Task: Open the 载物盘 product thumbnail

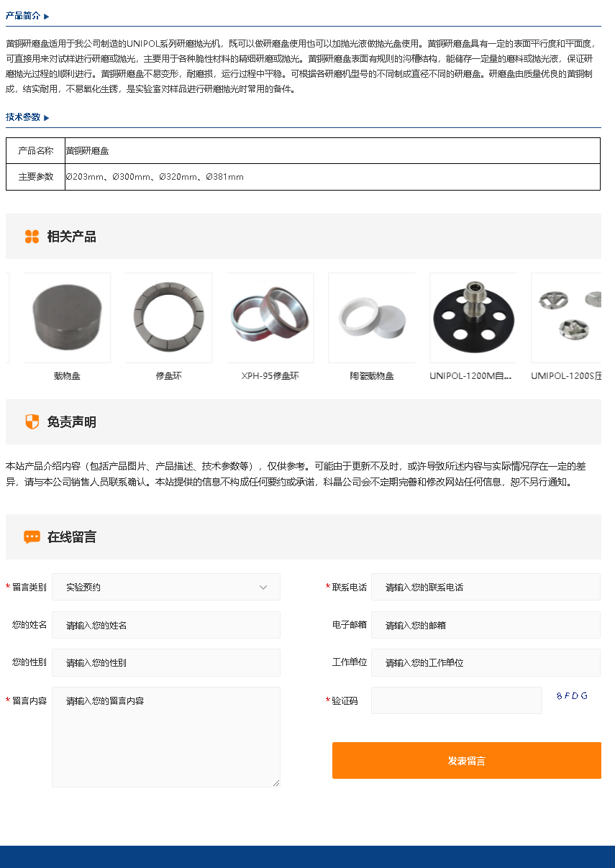Action: [67, 318]
